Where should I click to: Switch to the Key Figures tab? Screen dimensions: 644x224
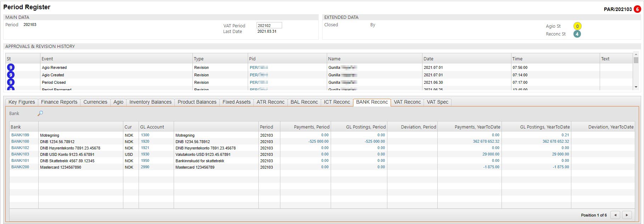[x=22, y=102]
